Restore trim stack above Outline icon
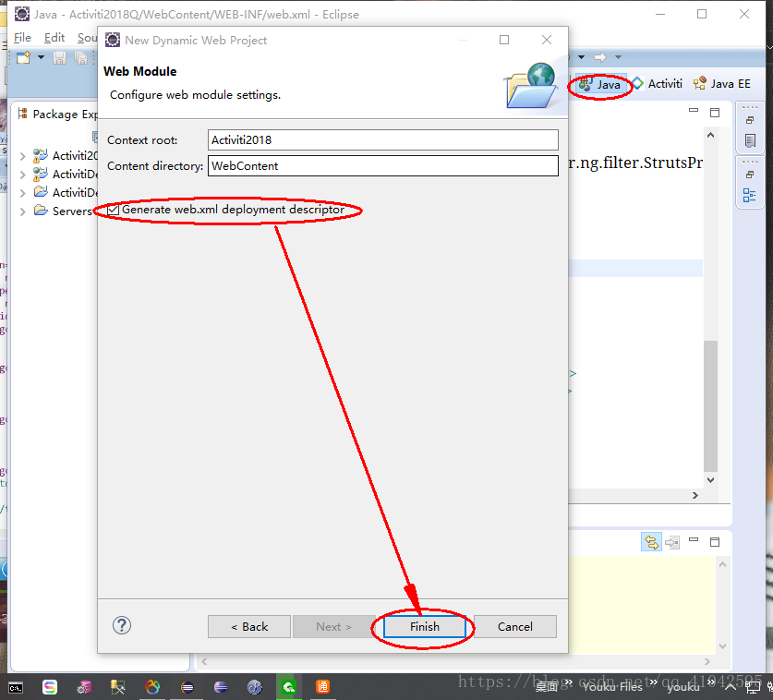 pyautogui.click(x=750, y=175)
